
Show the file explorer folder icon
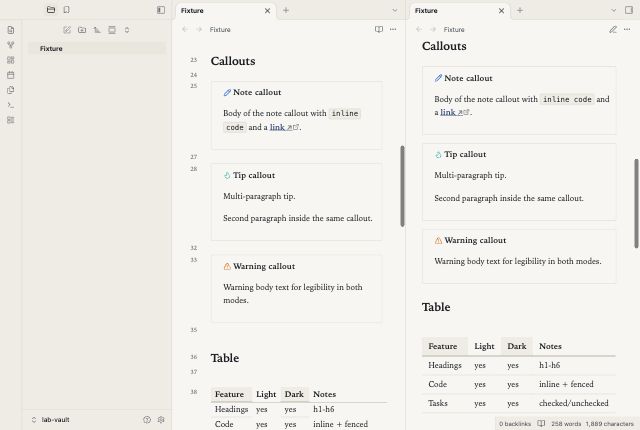click(51, 10)
